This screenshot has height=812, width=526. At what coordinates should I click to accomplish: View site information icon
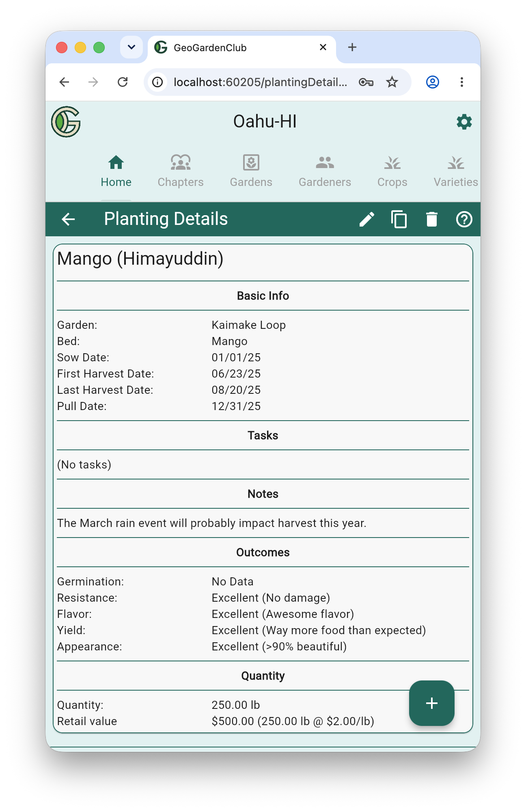tap(158, 82)
